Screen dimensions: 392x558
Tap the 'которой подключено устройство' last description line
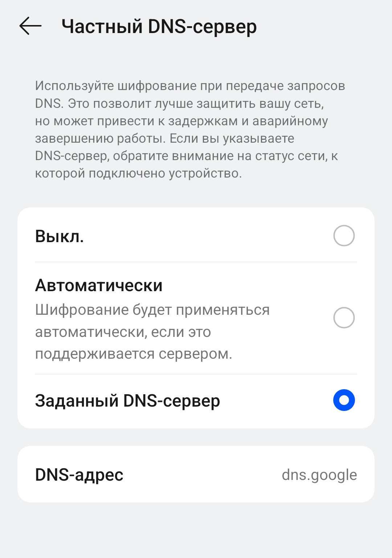click(x=138, y=173)
